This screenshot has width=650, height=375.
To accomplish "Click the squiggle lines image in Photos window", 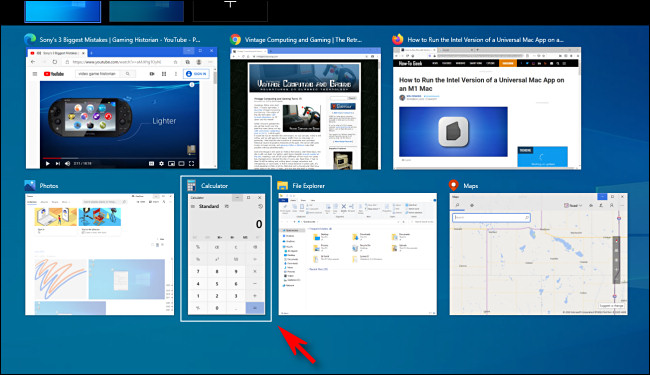I will pos(61,279).
